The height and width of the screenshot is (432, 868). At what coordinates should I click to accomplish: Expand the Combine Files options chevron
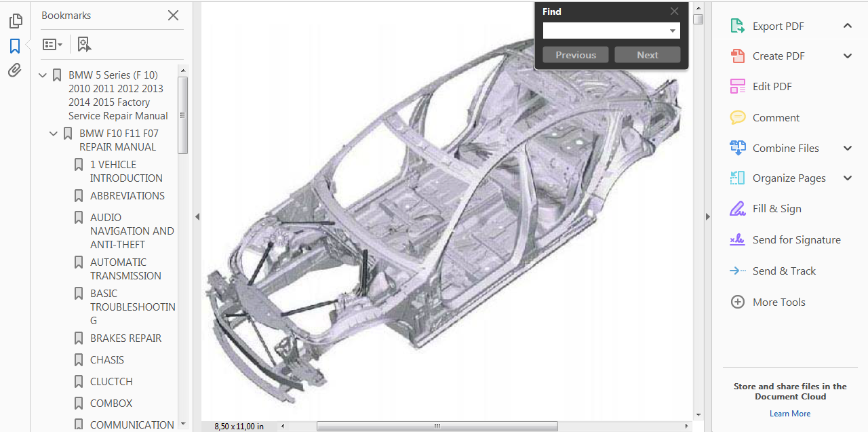tap(848, 148)
